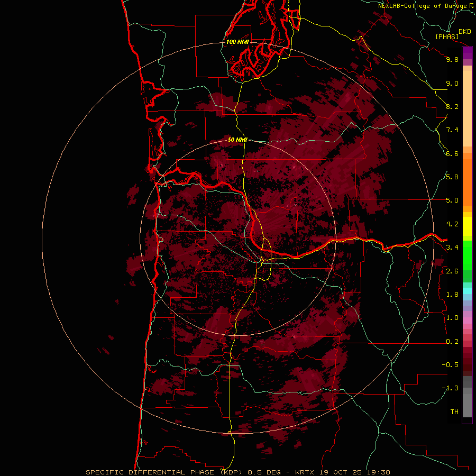Viewport: 476px width, 476px height.
Task: Click the 5.8 scale value
Action: click(452, 177)
